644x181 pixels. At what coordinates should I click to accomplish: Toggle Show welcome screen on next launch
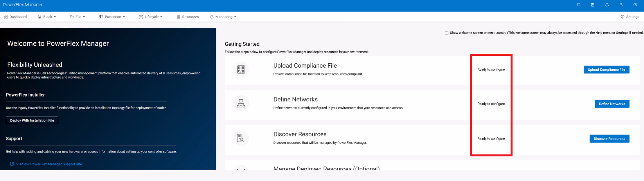click(x=446, y=33)
